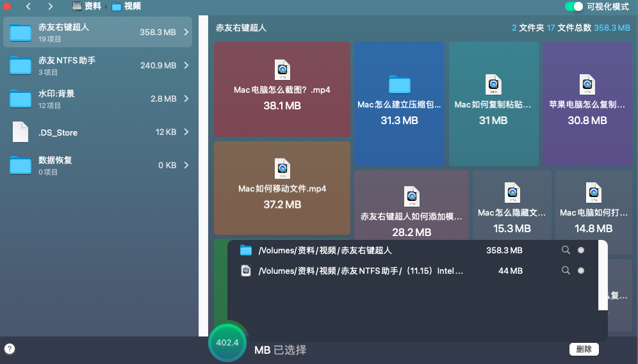Click the 402.4 selected-size circle
The width and height of the screenshot is (638, 364).
coord(227,342)
